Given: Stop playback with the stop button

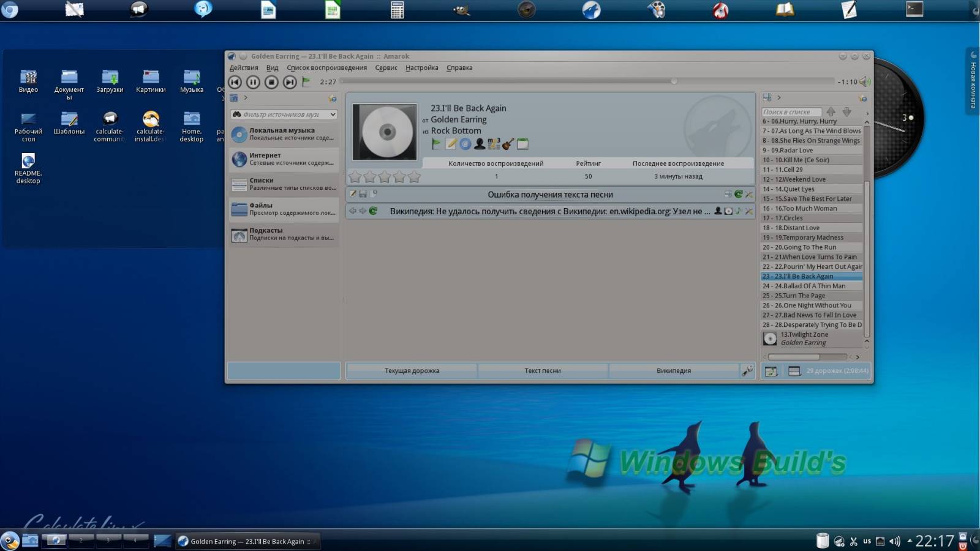Looking at the screenshot, I should point(271,82).
